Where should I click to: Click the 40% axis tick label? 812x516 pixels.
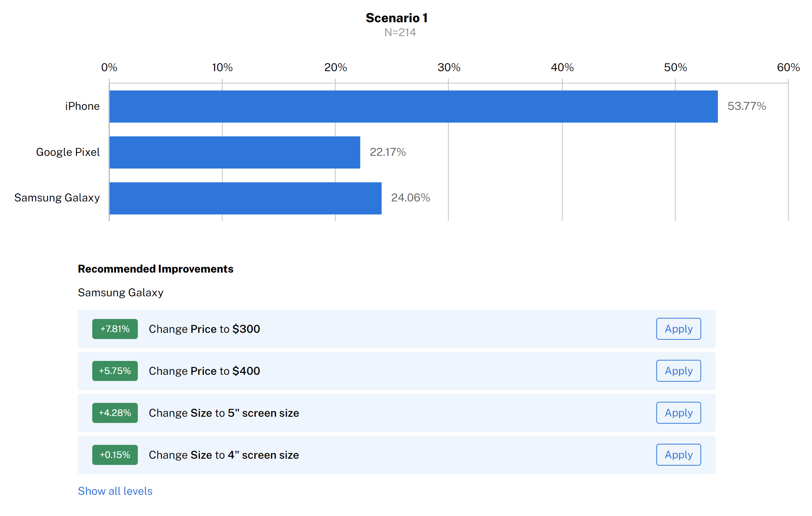coord(562,68)
